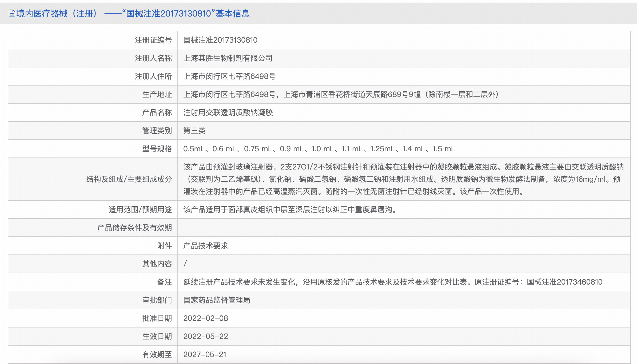The image size is (637, 364).
Task: Click registration number value 国械注准20173130810
Action: [x=220, y=40]
